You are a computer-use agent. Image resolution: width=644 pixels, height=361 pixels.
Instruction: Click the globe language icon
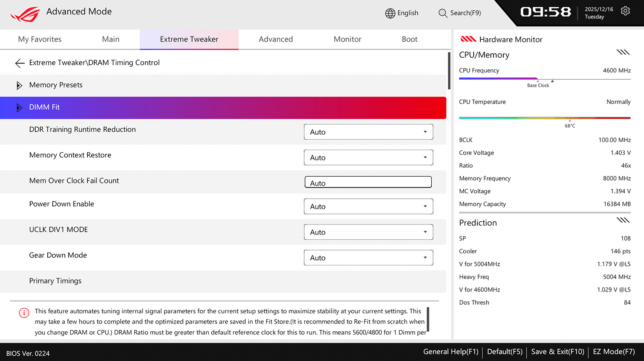[x=390, y=13]
